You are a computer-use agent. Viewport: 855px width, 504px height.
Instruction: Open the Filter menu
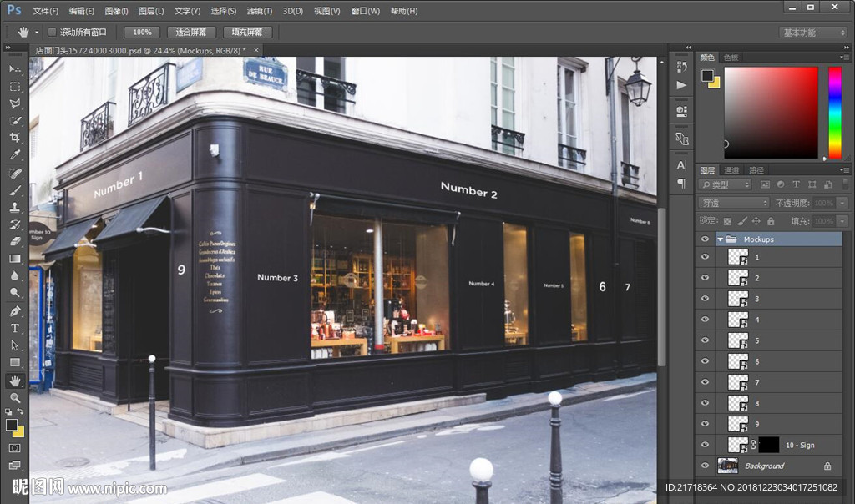coord(260,11)
